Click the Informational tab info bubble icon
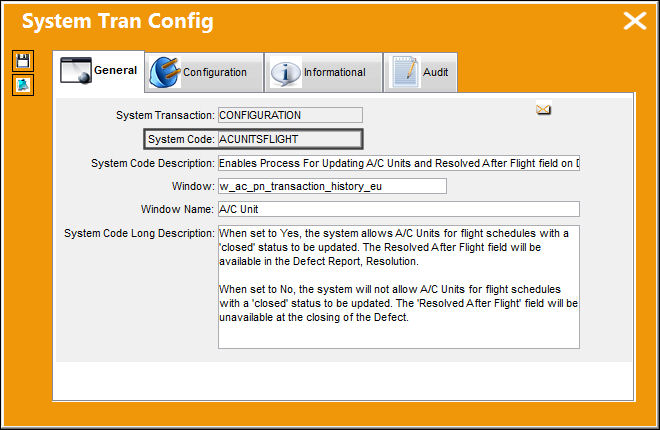Viewport: 660px width, 430px height. click(x=285, y=72)
